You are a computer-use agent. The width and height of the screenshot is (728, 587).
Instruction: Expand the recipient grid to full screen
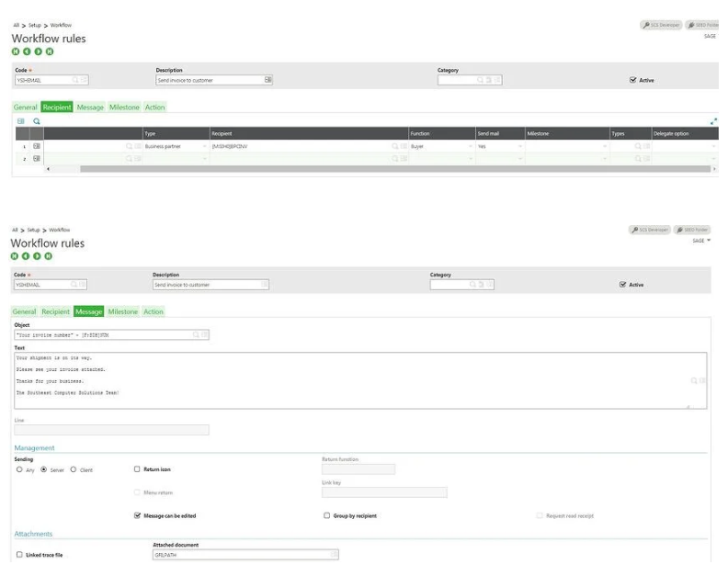(x=714, y=121)
